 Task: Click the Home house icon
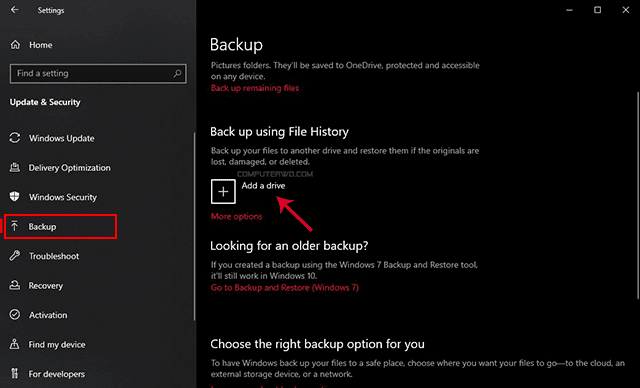tap(15, 44)
